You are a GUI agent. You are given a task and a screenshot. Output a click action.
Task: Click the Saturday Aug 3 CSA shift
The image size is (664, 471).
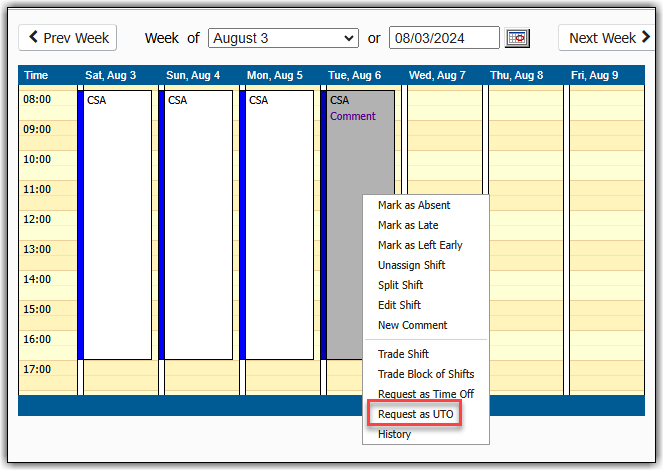pyautogui.click(x=117, y=225)
